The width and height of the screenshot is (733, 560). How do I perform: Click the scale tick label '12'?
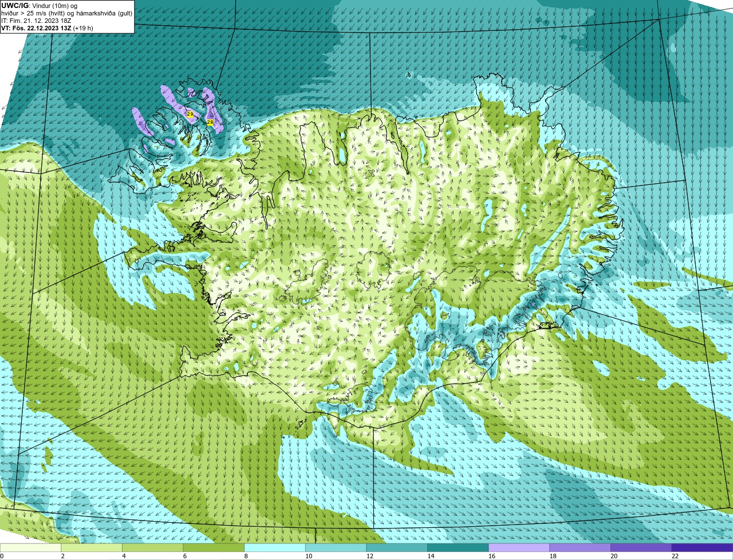370,556
